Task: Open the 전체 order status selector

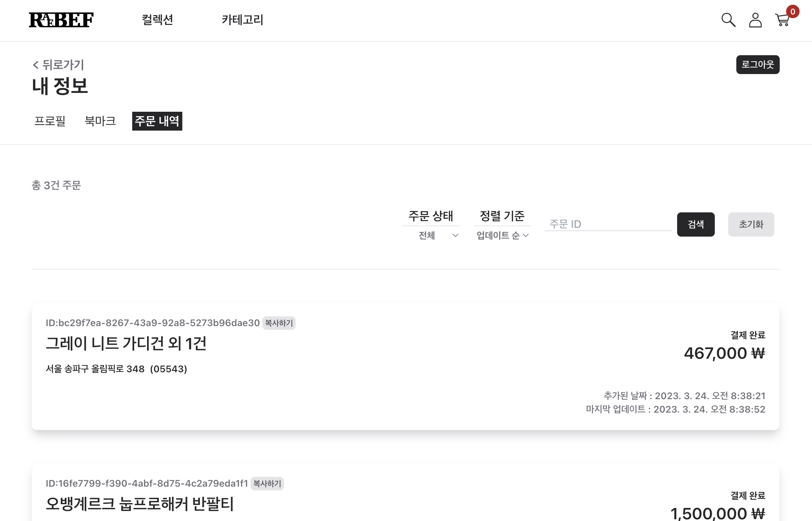Action: [431, 236]
